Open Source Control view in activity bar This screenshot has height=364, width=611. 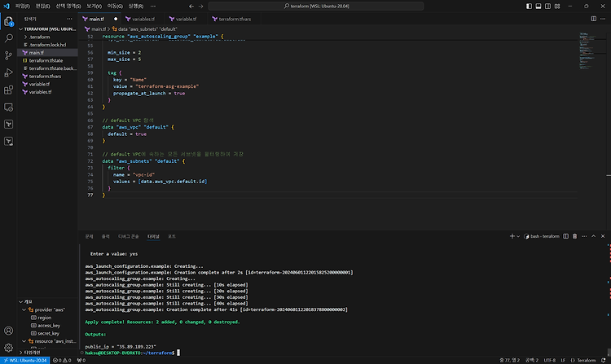[x=9, y=55]
